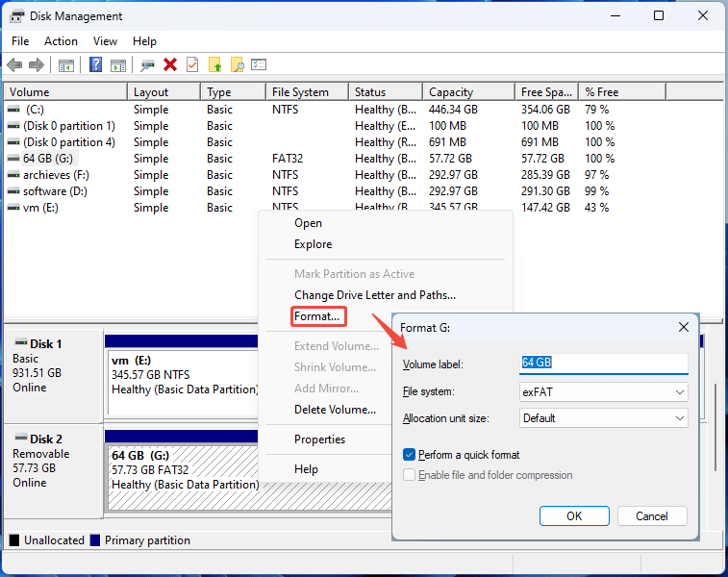Click the black Unallocated legend swatch
728x577 pixels.
click(x=14, y=540)
